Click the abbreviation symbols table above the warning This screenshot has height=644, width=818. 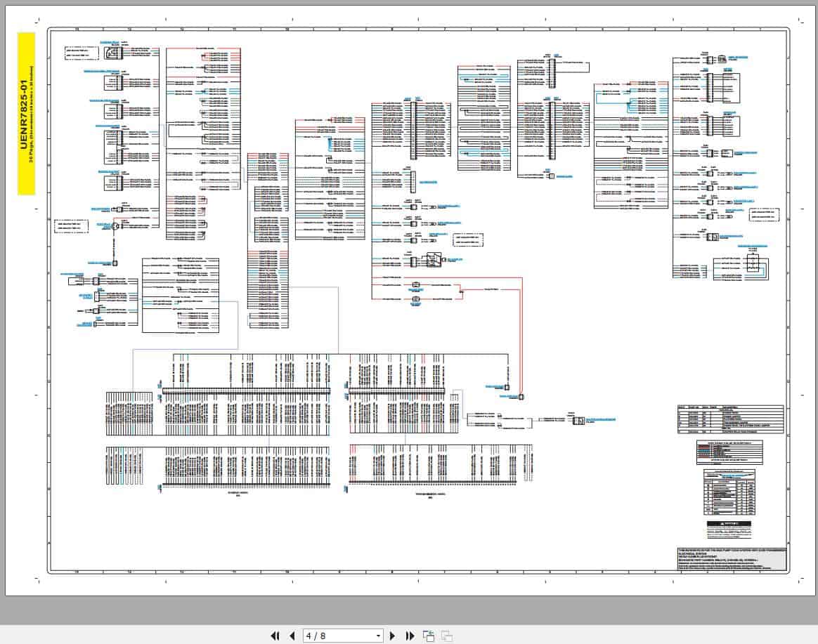729,492
